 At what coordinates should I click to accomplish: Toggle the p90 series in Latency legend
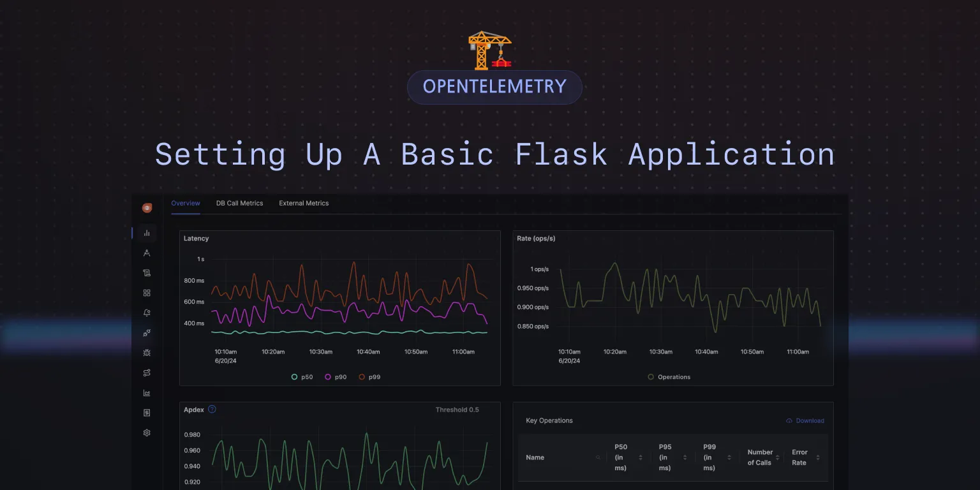336,377
